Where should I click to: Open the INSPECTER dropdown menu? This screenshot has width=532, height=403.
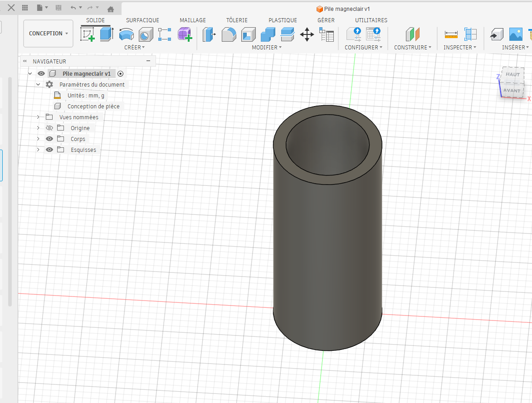(460, 48)
